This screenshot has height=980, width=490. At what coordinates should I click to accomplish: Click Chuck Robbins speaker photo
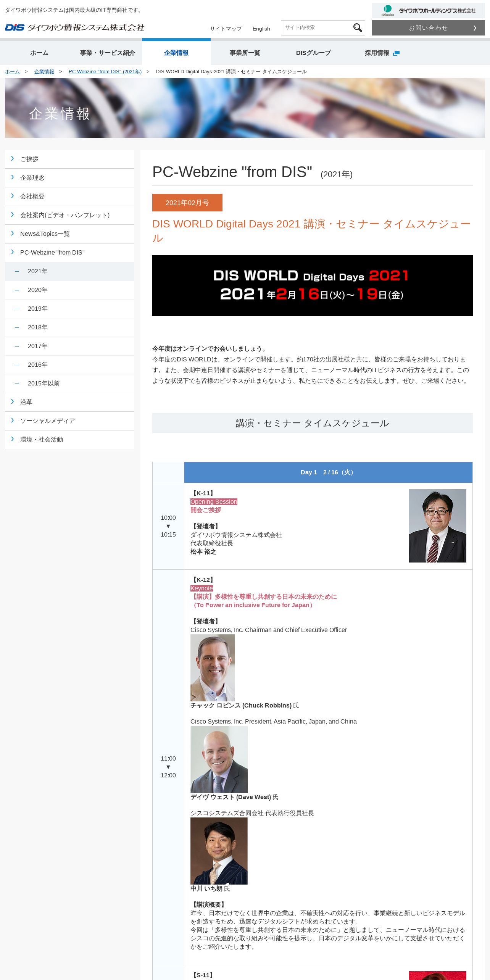(213, 668)
